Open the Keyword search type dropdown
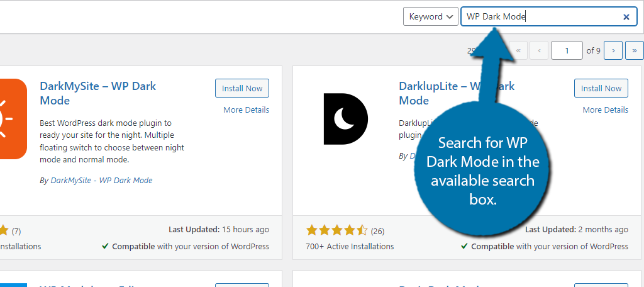This screenshot has width=644, height=287. point(430,17)
